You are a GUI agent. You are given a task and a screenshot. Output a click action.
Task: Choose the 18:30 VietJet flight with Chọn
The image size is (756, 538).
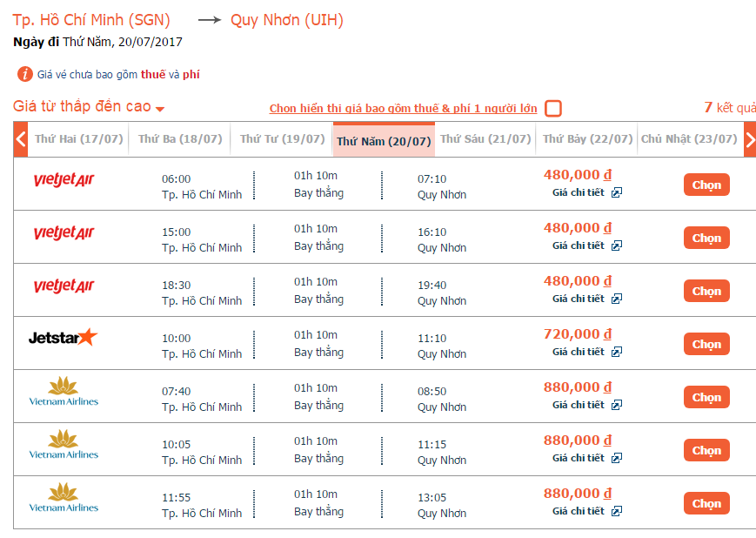tap(706, 291)
